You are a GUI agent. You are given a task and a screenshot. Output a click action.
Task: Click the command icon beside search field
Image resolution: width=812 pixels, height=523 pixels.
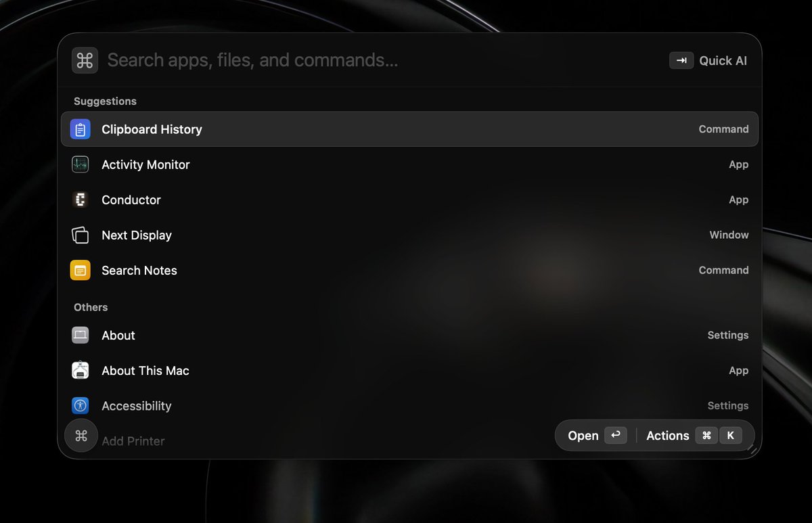click(85, 60)
